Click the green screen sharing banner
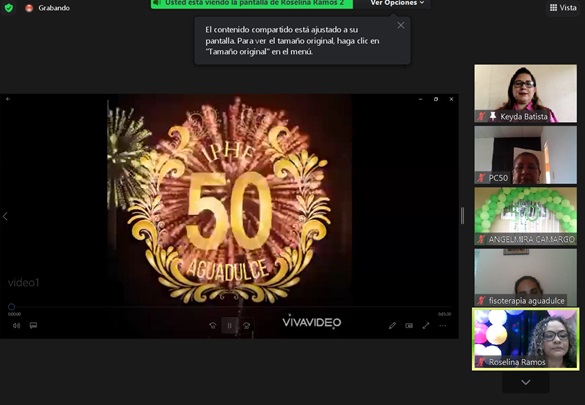 click(252, 3)
